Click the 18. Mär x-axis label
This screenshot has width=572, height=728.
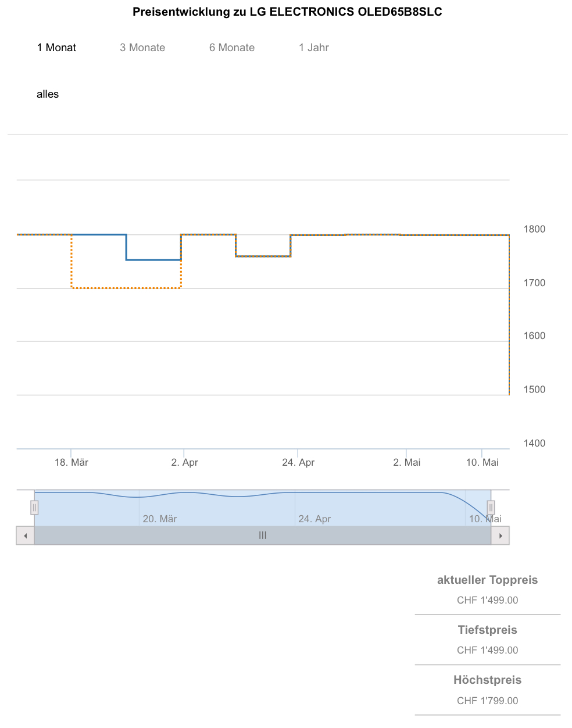click(71, 462)
